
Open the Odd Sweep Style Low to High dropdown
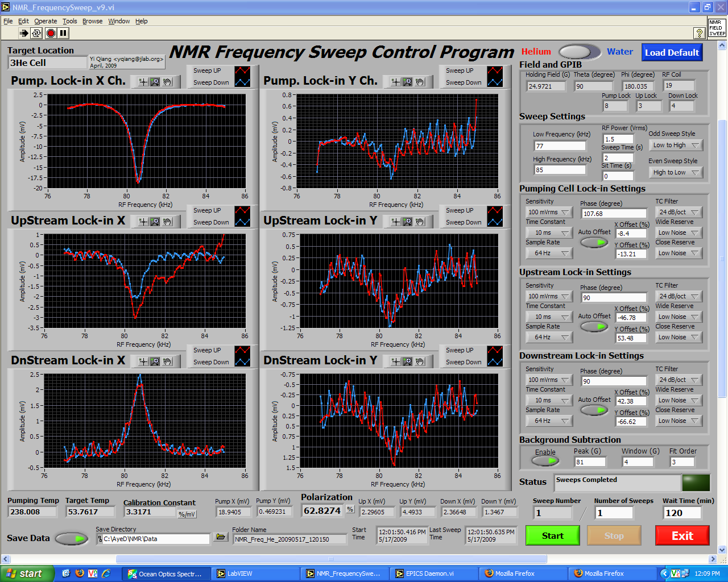pos(676,145)
